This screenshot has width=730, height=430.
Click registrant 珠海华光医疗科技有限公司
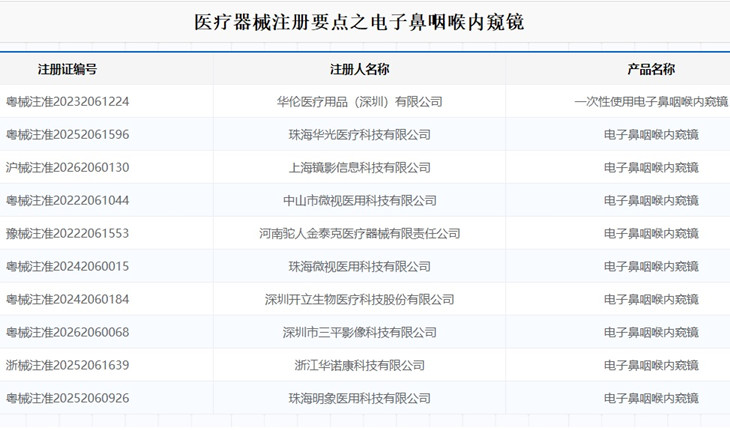pyautogui.click(x=359, y=135)
